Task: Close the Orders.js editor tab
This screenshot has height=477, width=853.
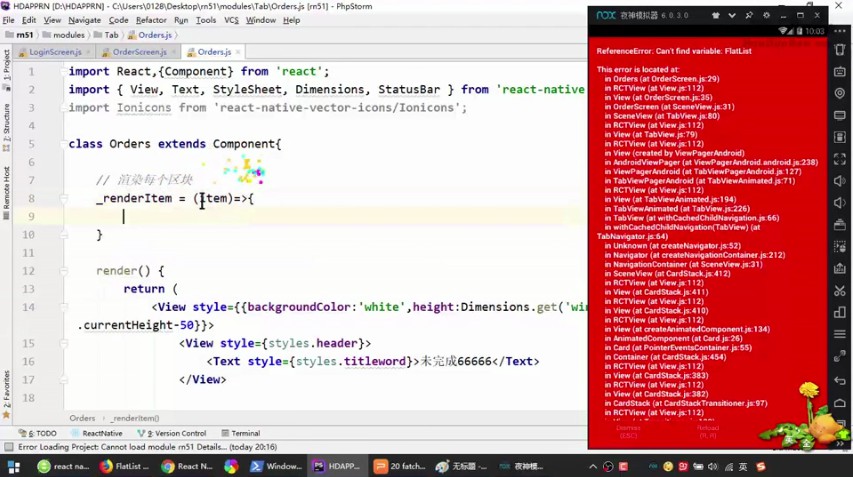Action: click(x=238, y=52)
